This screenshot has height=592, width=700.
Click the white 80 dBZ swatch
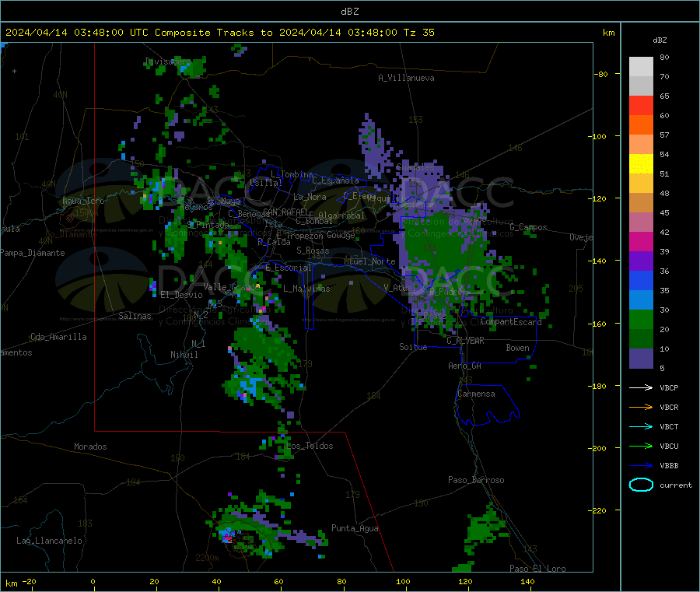pos(641,67)
